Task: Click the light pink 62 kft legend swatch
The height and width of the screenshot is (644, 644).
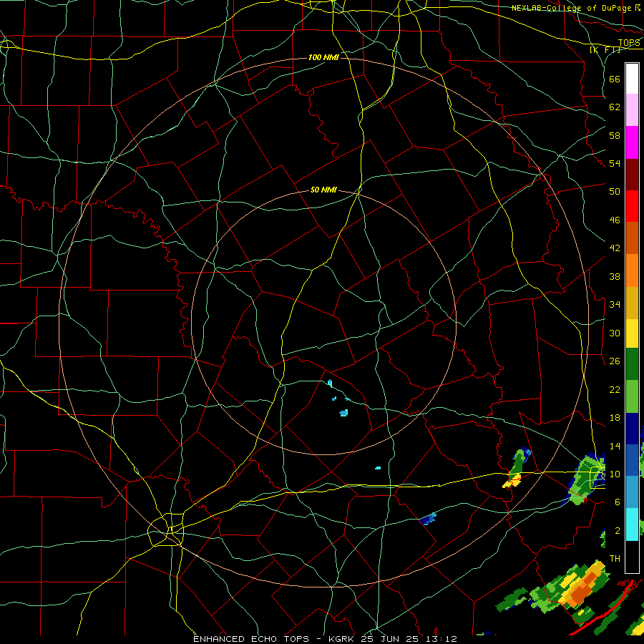Action: [x=632, y=109]
